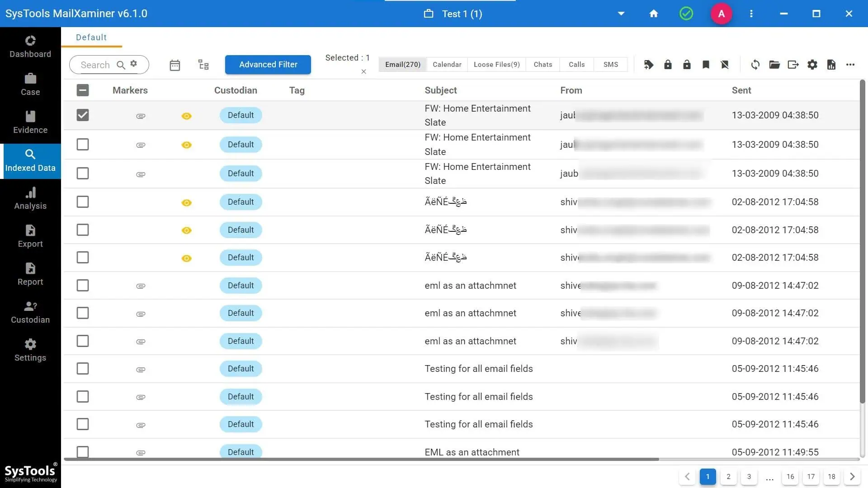Open the Report section

30,275
